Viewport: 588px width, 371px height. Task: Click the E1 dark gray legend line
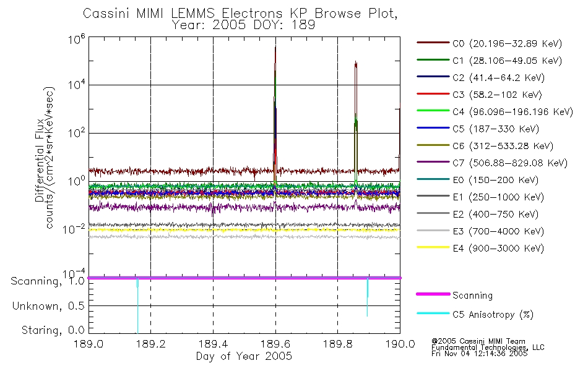click(433, 196)
